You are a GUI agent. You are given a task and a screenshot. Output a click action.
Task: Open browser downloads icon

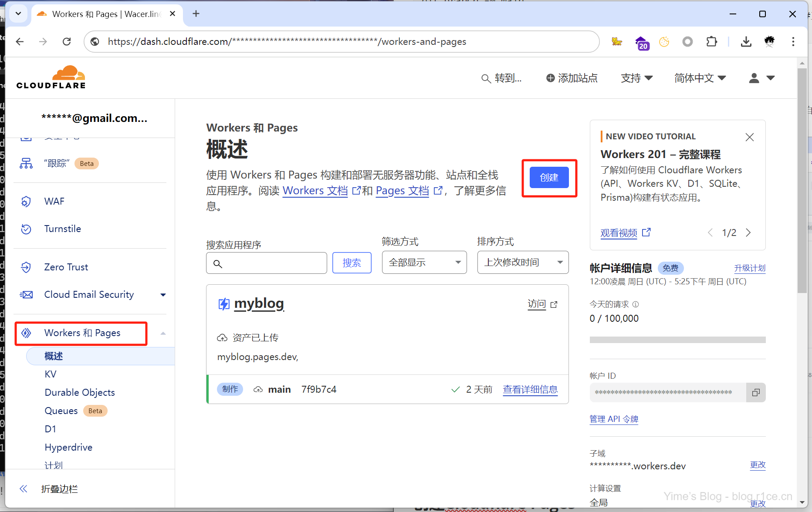pyautogui.click(x=746, y=42)
